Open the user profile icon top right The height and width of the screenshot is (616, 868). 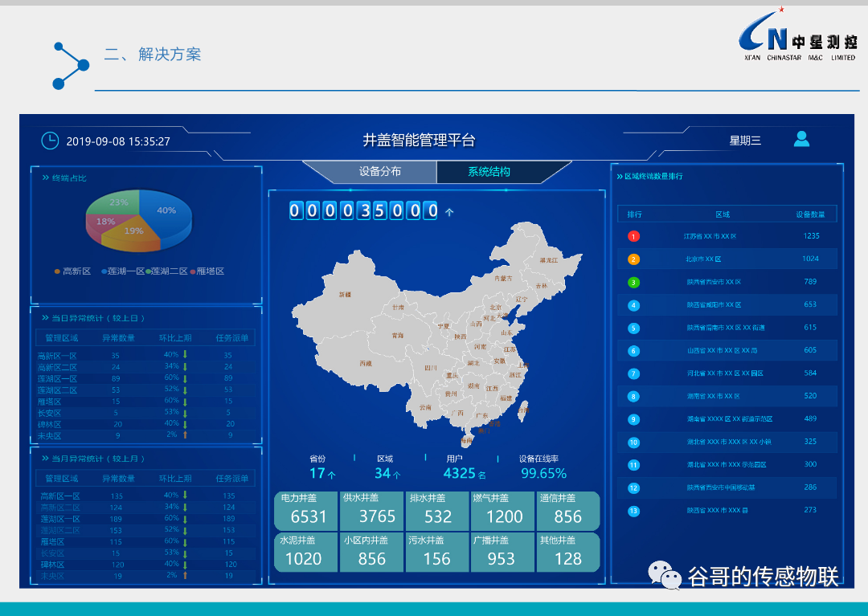pyautogui.click(x=802, y=139)
